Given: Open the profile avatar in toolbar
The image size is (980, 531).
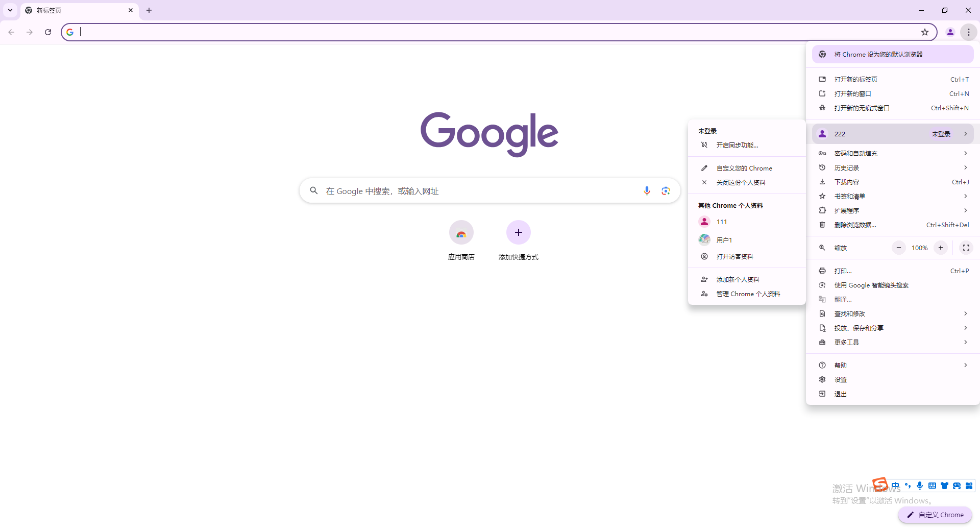Looking at the screenshot, I should coord(950,32).
